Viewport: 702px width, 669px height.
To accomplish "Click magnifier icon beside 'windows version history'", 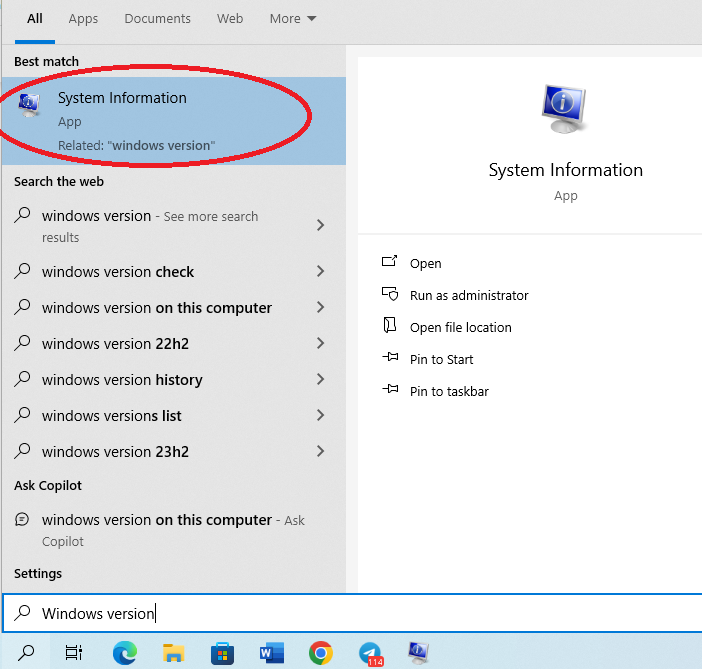I will click(x=22, y=379).
